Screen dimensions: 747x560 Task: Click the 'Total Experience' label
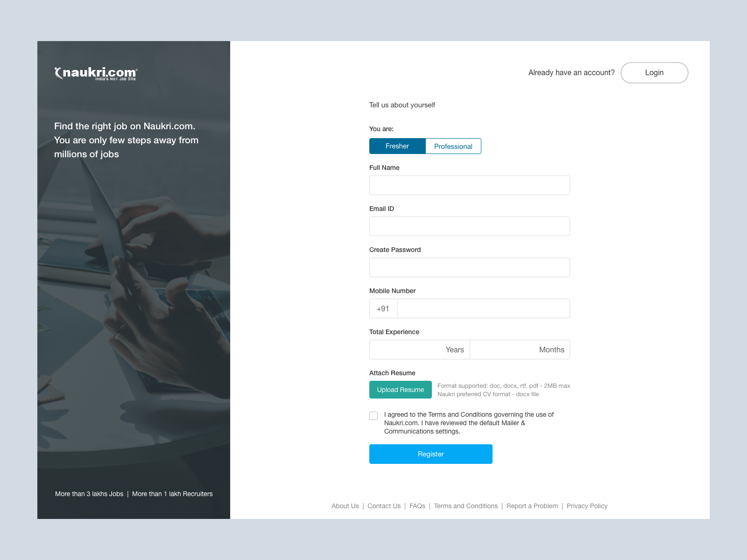click(x=394, y=332)
